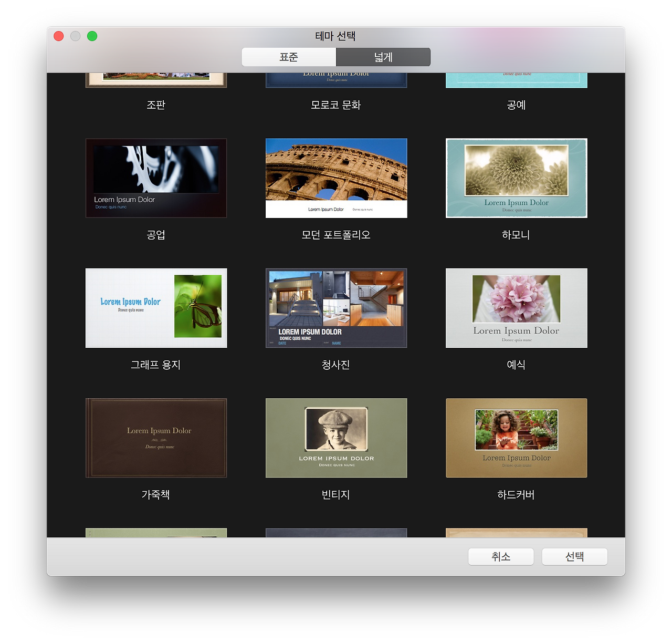
Task: Choose the 하드커버 theme thumbnail
Action: (x=516, y=438)
